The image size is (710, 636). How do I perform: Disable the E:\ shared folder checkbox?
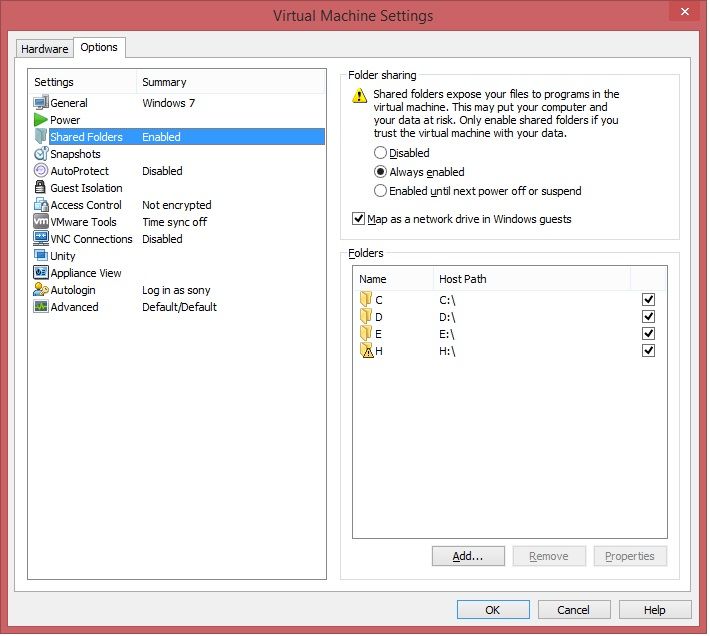coord(648,333)
